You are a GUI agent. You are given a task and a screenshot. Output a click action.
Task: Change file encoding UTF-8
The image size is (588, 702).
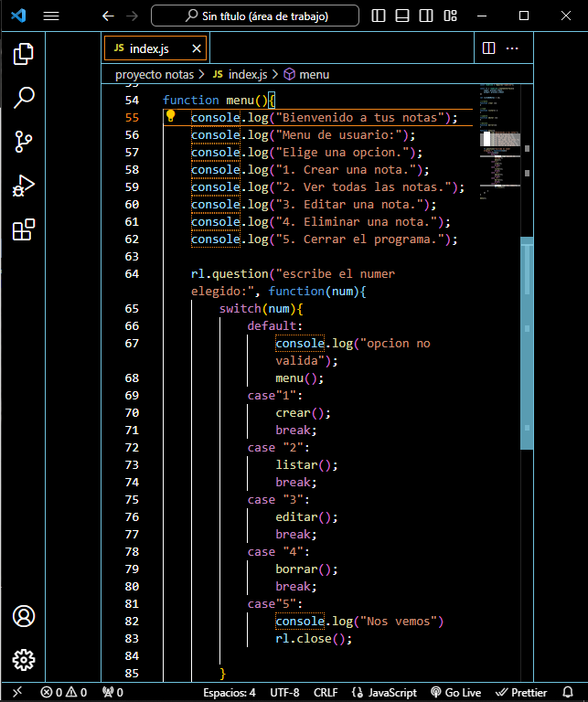[x=284, y=693]
